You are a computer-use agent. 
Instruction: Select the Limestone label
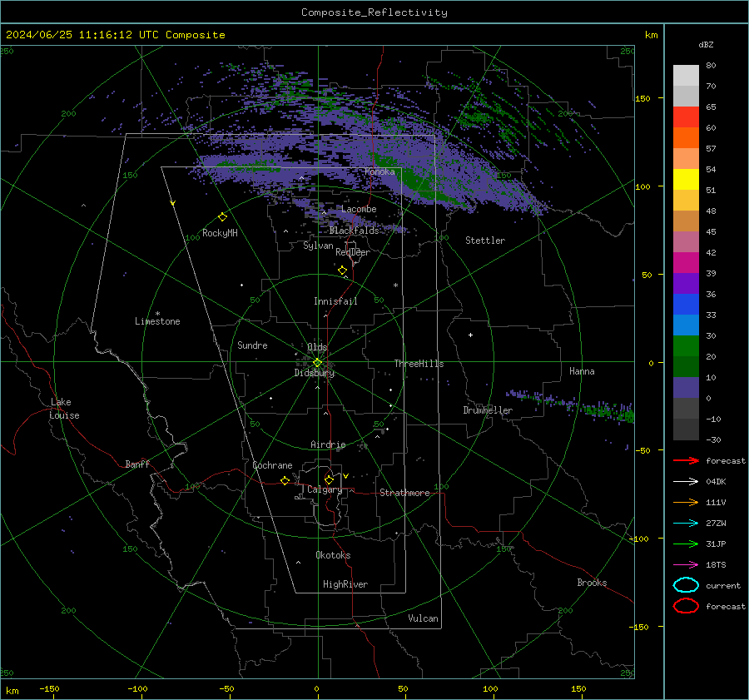click(157, 321)
